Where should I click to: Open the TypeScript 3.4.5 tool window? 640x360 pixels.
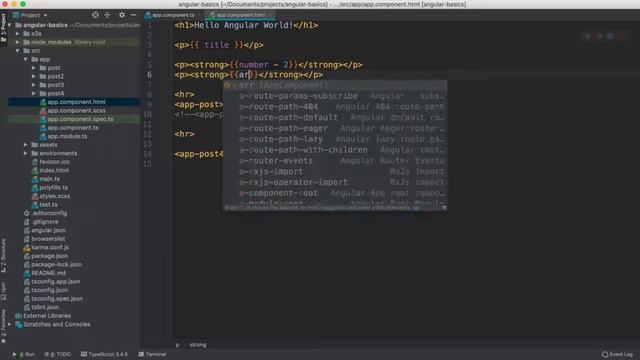(x=104, y=355)
